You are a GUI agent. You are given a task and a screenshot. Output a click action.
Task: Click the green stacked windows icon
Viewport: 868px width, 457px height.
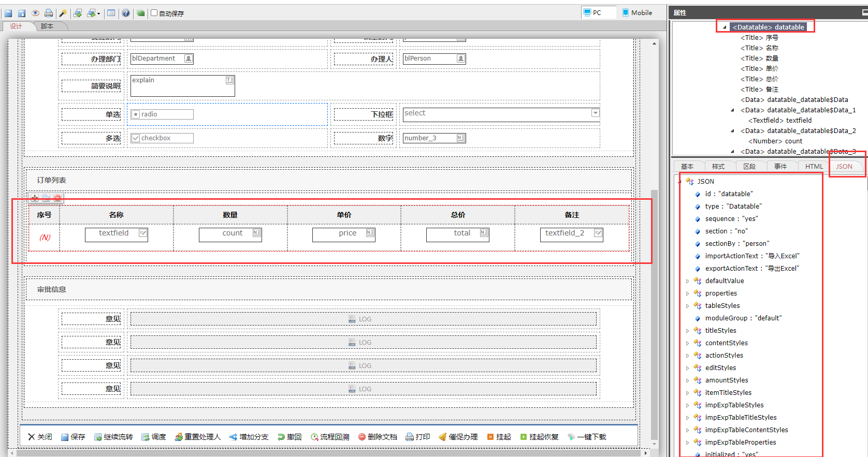point(141,13)
